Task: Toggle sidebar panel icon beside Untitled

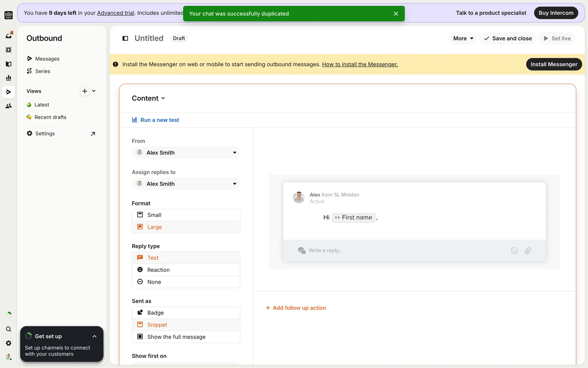Action: pyautogui.click(x=125, y=38)
